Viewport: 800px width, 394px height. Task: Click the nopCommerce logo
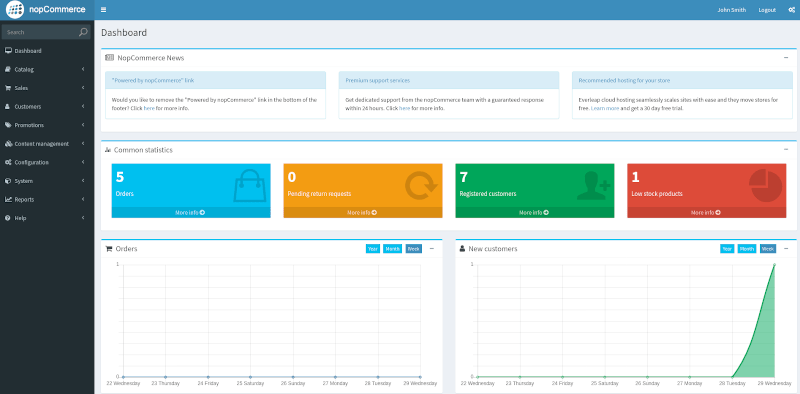46,9
